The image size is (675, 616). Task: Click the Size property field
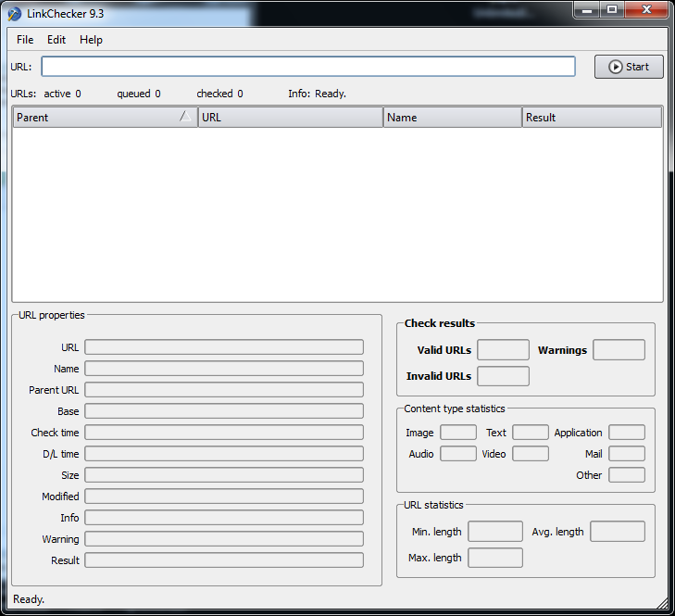[x=224, y=475]
